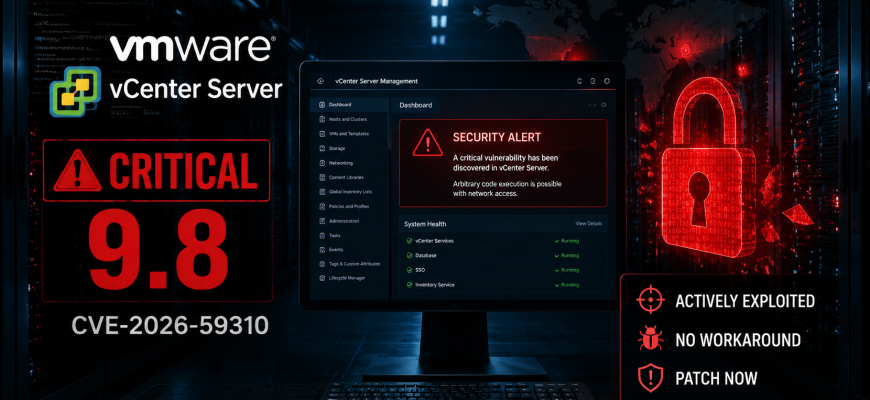Click the CVE-2026-59310 identifier

[170, 326]
